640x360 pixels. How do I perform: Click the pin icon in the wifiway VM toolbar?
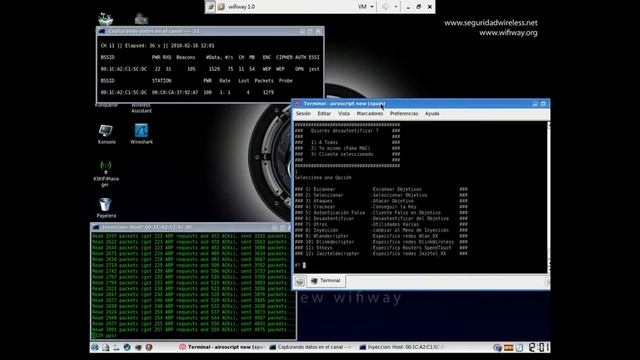tap(211, 7)
